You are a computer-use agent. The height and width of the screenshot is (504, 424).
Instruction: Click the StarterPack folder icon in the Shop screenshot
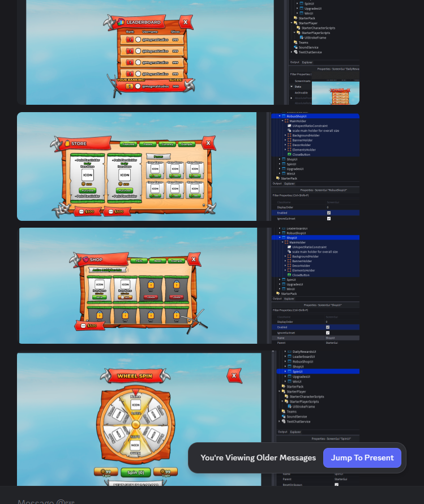278,294
